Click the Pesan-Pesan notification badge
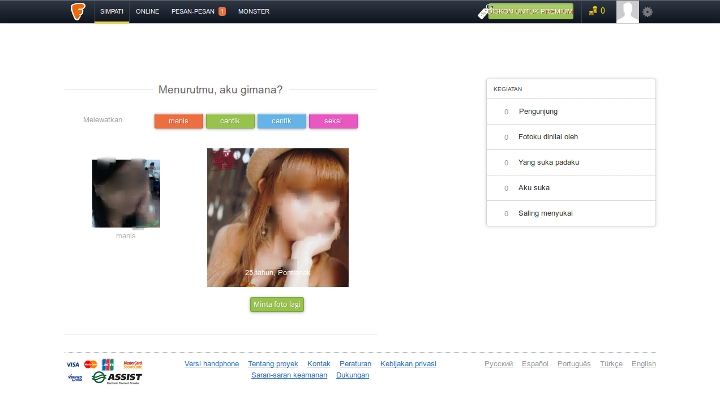 click(x=222, y=11)
